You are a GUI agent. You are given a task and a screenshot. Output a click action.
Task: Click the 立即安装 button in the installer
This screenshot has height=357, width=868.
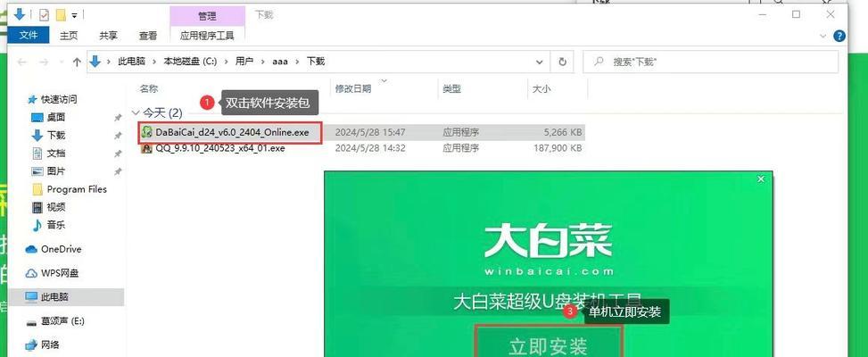click(x=548, y=342)
